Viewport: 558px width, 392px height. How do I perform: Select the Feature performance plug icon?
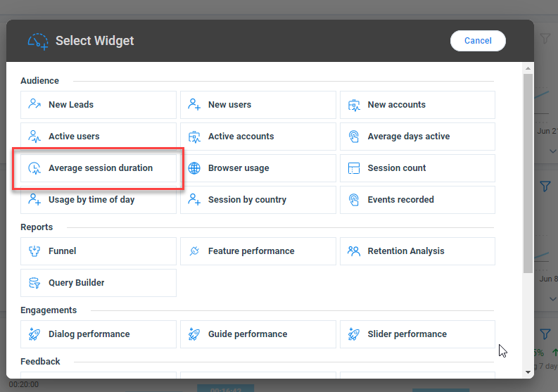pyautogui.click(x=194, y=251)
